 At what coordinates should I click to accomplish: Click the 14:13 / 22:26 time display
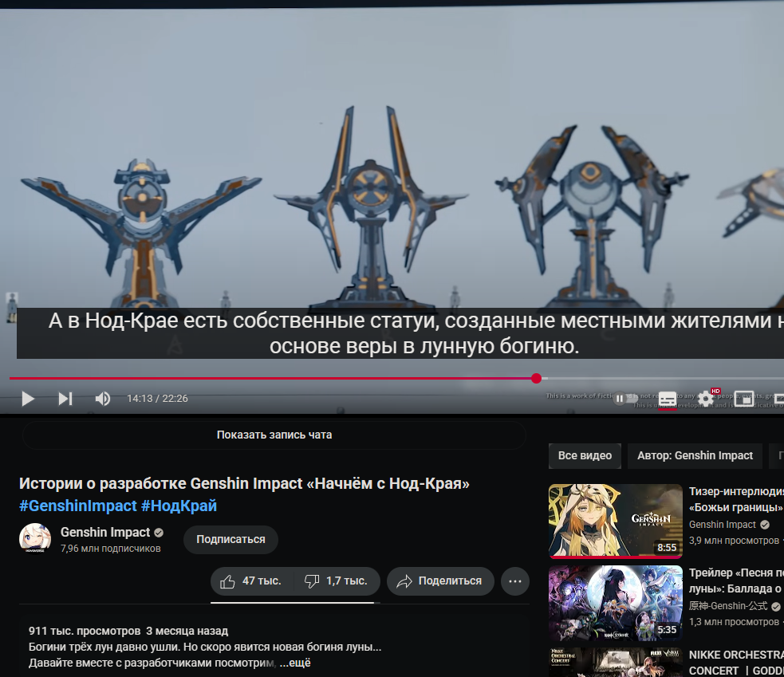click(x=157, y=399)
